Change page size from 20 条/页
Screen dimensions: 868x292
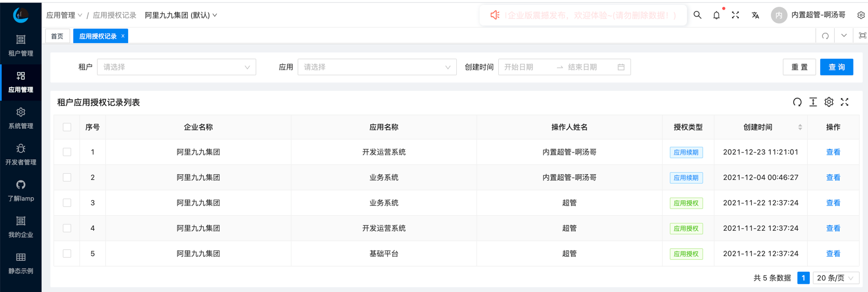835,278
